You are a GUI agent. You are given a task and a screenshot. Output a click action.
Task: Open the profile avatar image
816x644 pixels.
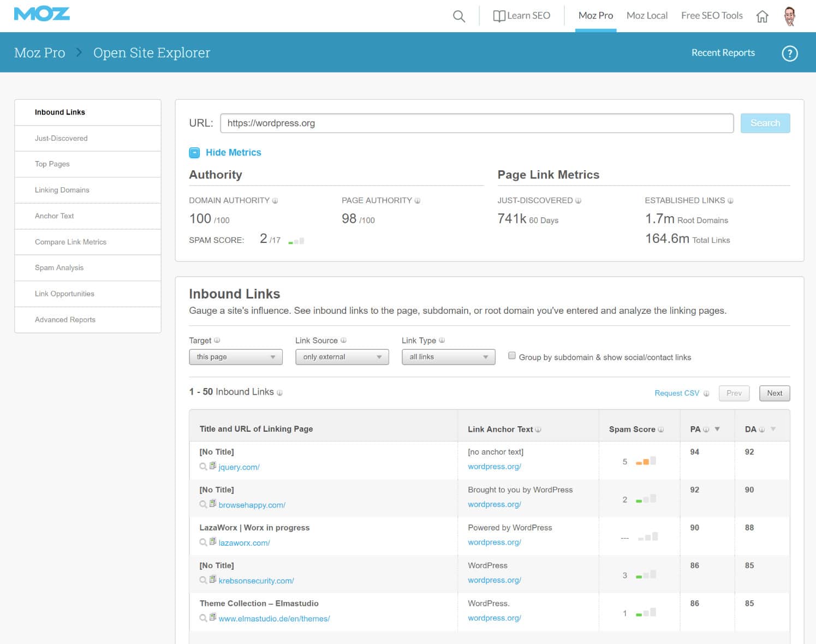790,16
